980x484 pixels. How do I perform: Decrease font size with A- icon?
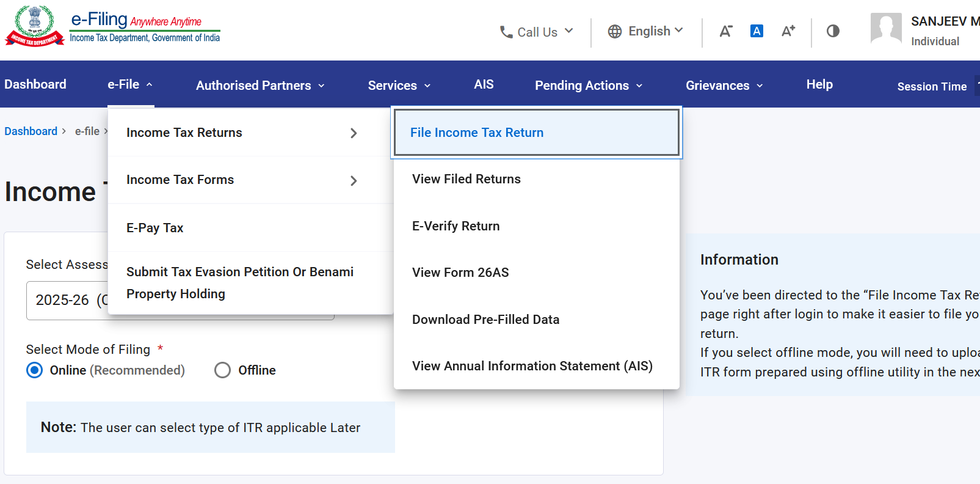point(725,31)
